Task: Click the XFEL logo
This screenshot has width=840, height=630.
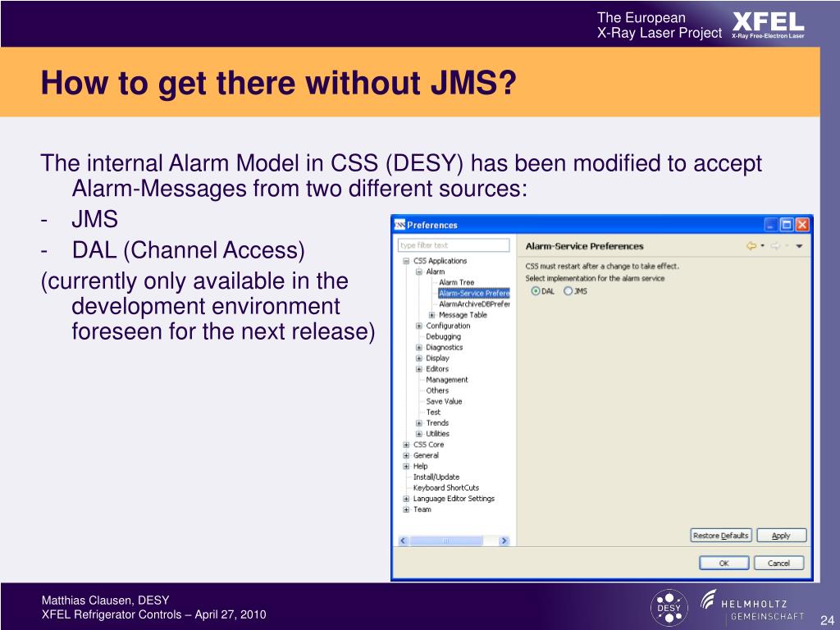Action: [768, 25]
